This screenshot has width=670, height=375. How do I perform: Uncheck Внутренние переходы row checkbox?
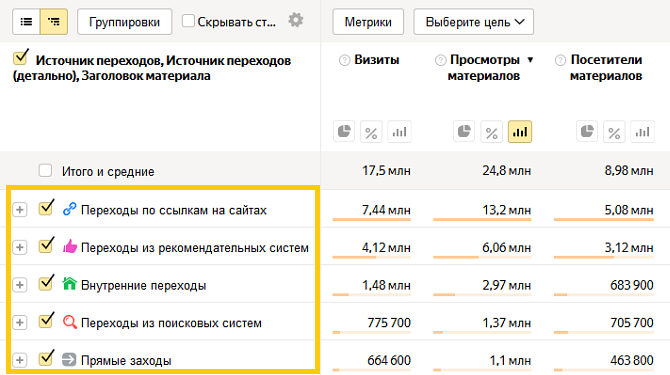46,284
